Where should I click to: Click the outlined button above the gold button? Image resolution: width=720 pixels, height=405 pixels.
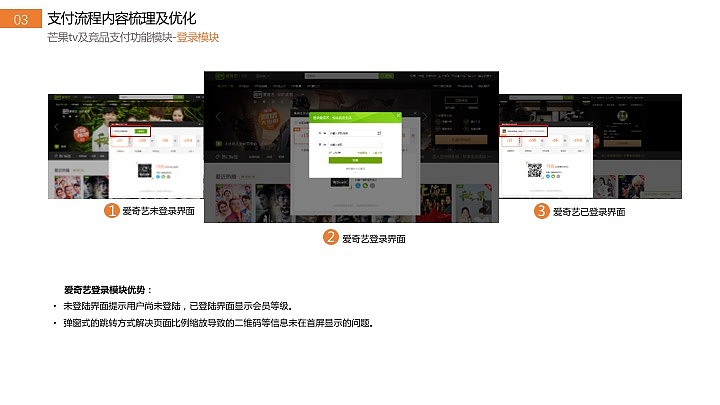pyautogui.click(x=461, y=100)
